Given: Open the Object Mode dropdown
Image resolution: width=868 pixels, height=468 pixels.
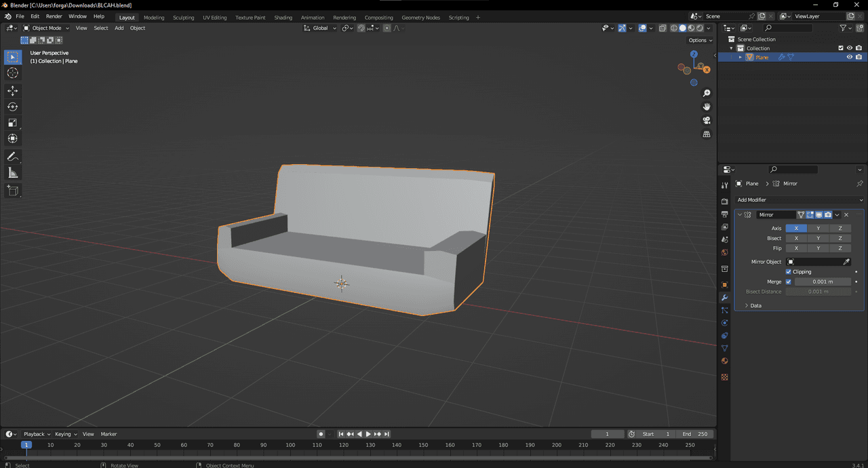Looking at the screenshot, I should 46,28.
